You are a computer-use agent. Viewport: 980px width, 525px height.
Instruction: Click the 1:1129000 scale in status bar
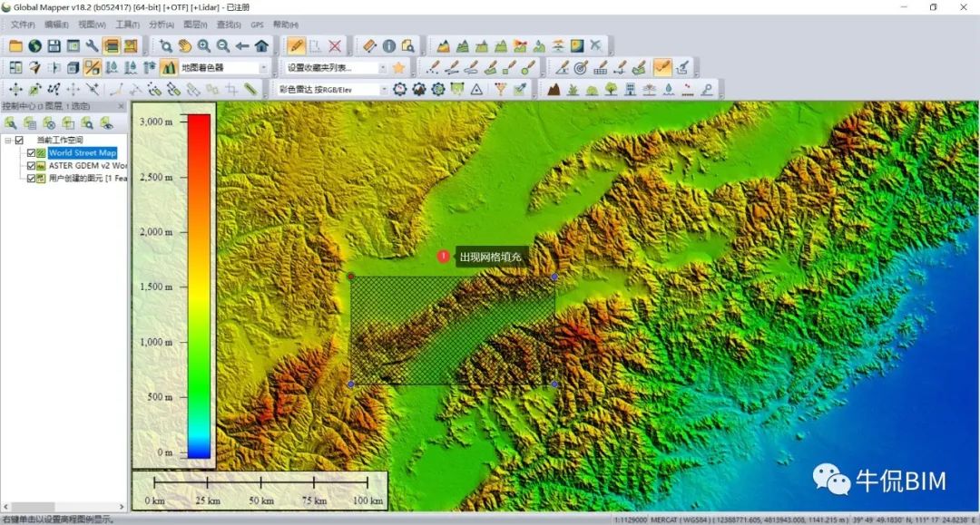point(631,520)
